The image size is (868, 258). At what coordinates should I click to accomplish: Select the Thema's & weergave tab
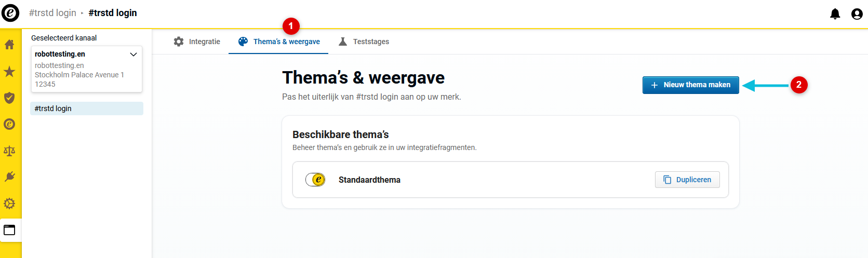point(279,42)
